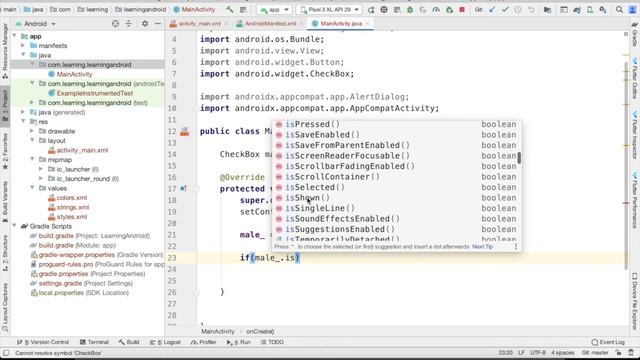640x360 pixels.
Task: Click the Select Opened File target icon
Action: 116,24
